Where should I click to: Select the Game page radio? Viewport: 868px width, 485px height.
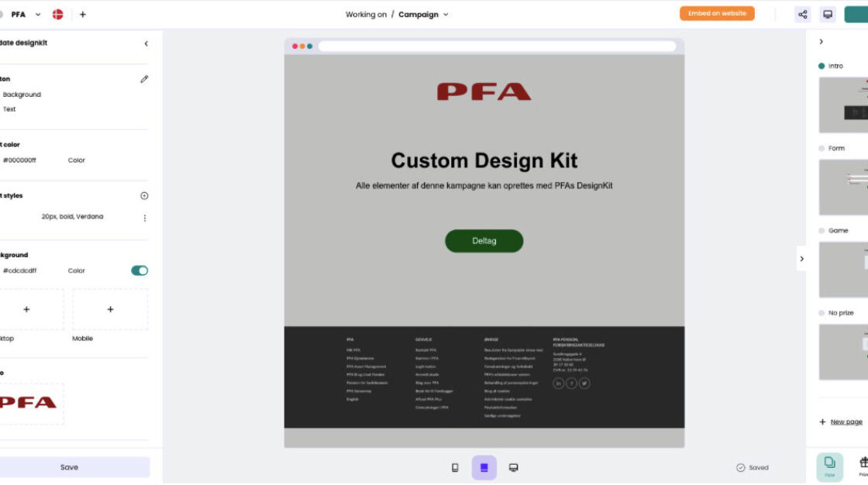click(821, 230)
